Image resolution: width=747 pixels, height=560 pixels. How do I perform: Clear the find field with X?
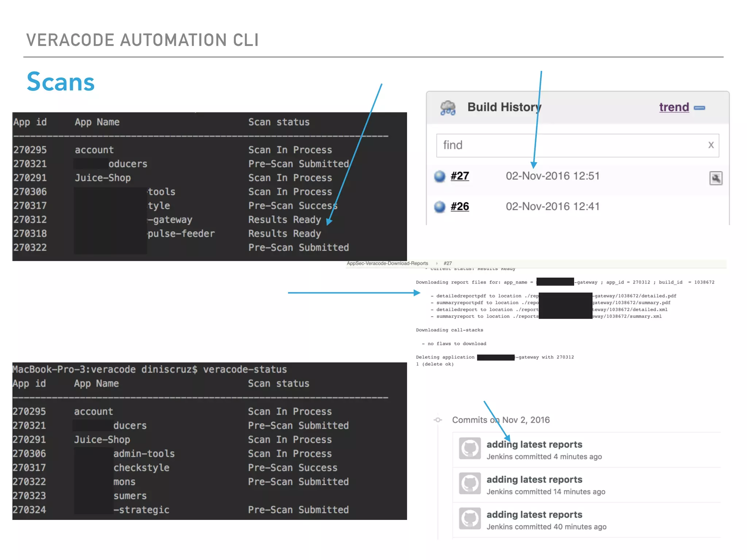(711, 145)
